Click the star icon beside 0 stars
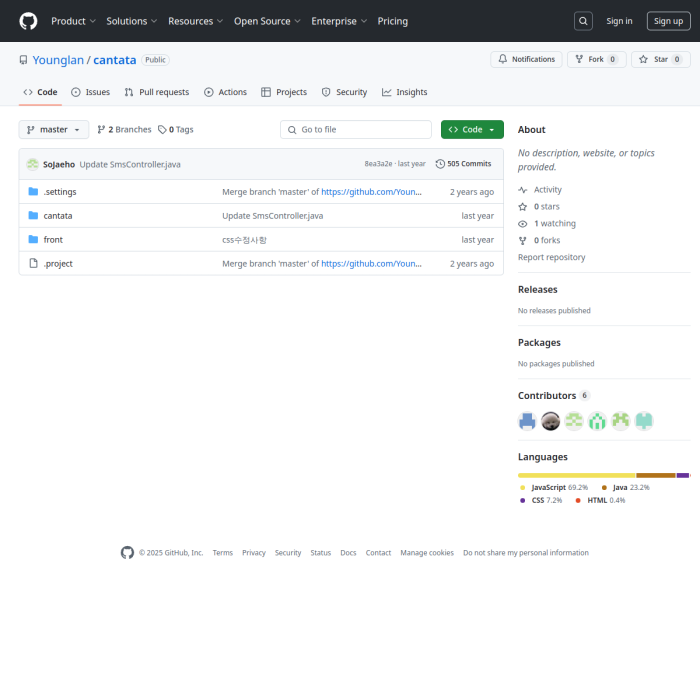The height and width of the screenshot is (700, 700). pyautogui.click(x=523, y=207)
